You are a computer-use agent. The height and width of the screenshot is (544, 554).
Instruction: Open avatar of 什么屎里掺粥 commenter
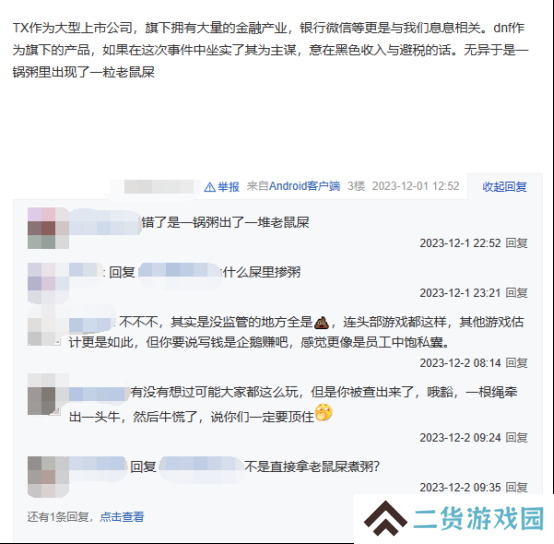(48, 283)
